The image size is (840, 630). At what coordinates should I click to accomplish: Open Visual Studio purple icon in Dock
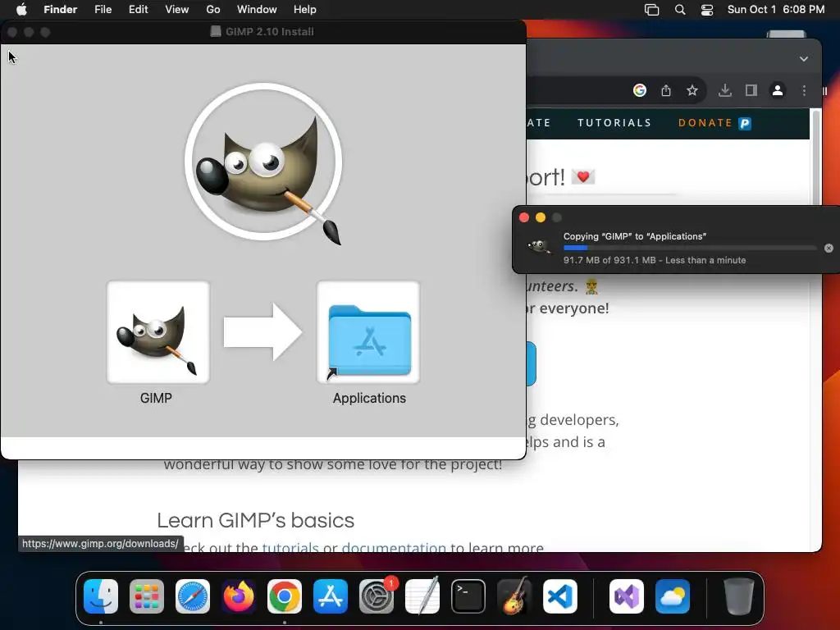627,596
